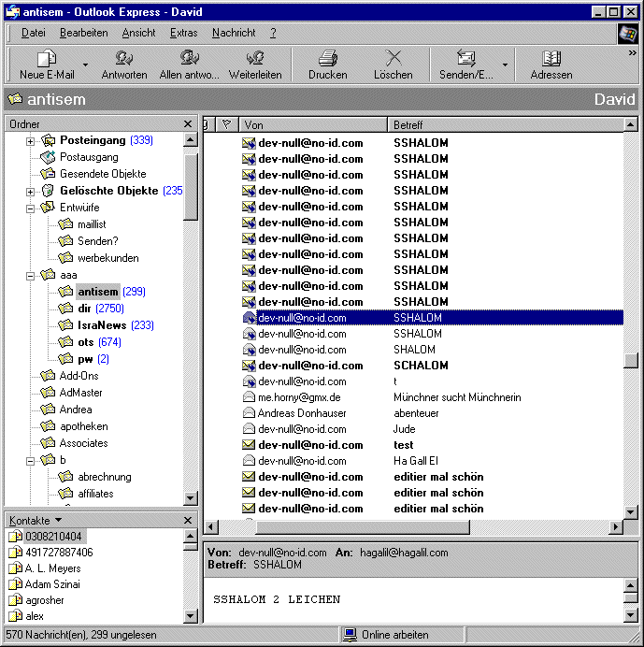The width and height of the screenshot is (644, 647).
Task: Sort messages by Von column header
Action: (312, 124)
